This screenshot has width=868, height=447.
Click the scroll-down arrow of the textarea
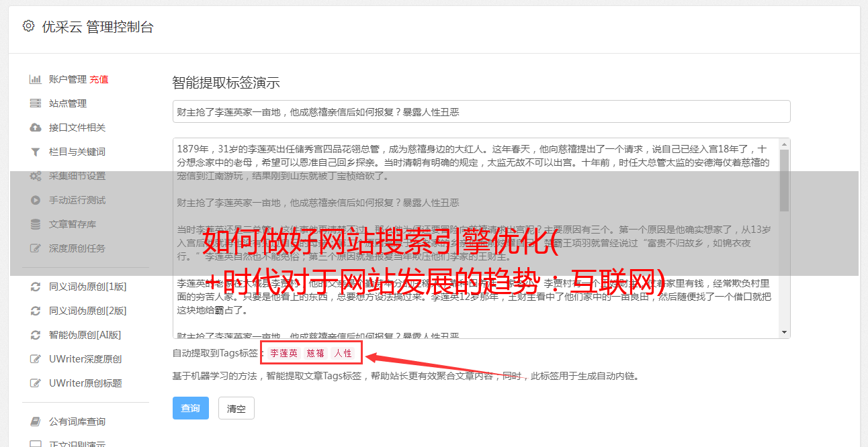785,332
